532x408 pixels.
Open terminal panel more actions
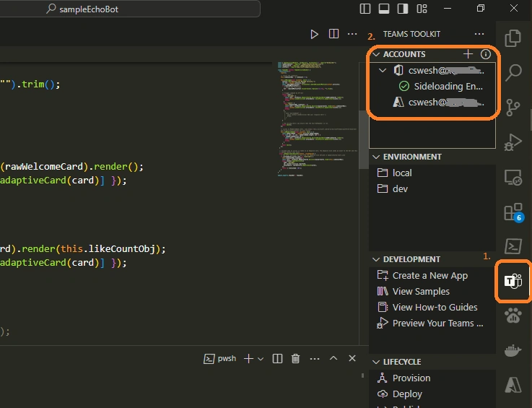(x=315, y=358)
